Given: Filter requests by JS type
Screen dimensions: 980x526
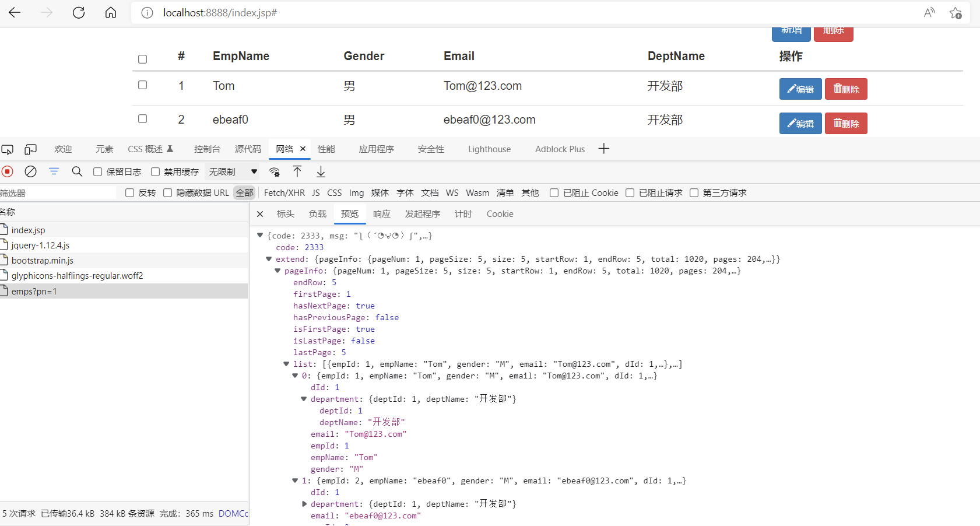Looking at the screenshot, I should pos(316,192).
